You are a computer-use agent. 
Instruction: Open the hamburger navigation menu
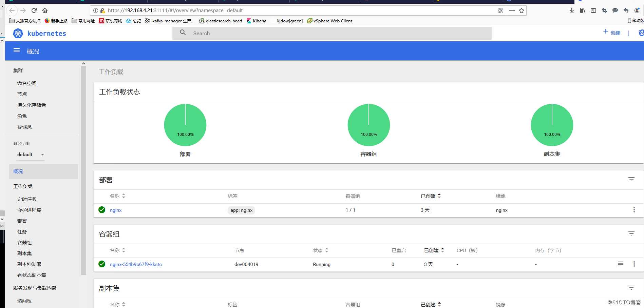(17, 50)
